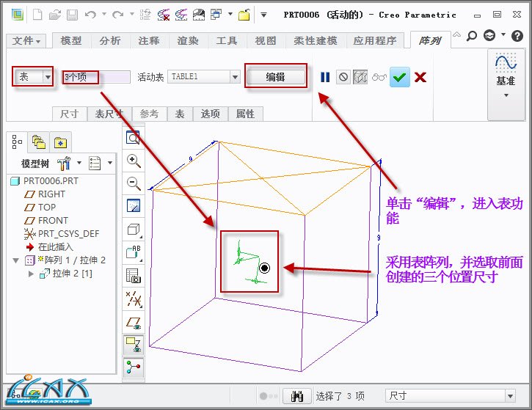The width and height of the screenshot is (532, 410).
Task: Click the Refit zoom icon
Action: [x=133, y=137]
